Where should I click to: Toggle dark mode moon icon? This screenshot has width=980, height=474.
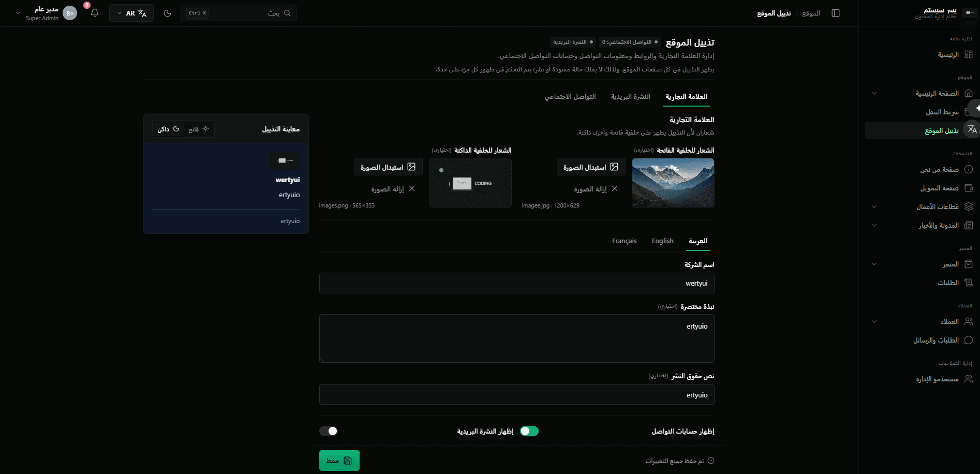click(x=167, y=13)
